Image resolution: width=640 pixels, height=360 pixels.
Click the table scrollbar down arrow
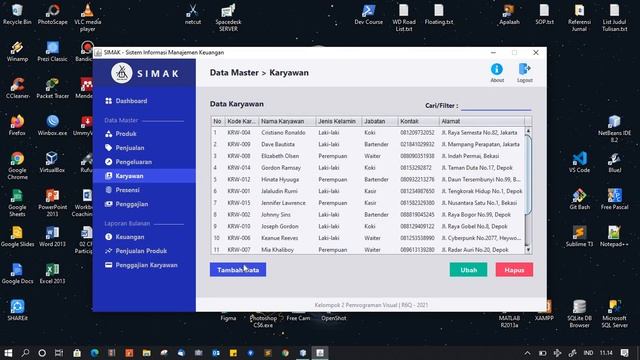pyautogui.click(x=528, y=249)
